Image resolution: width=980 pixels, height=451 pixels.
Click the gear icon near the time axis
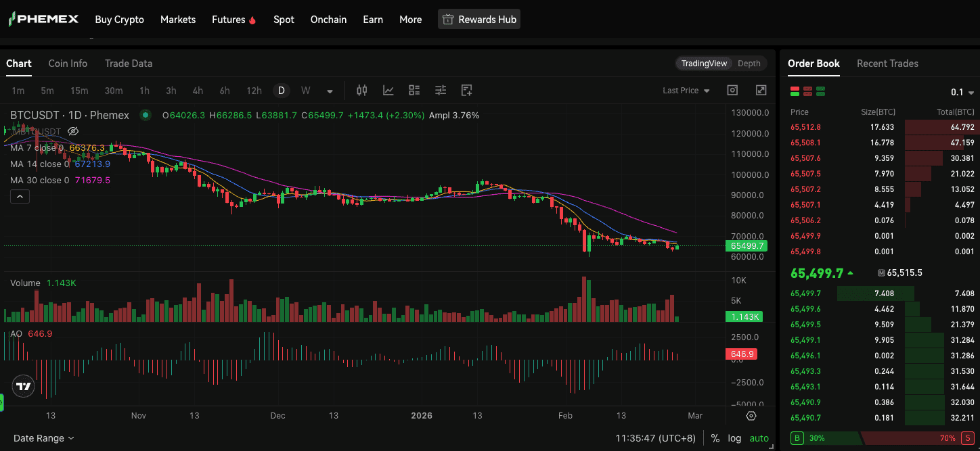point(751,416)
